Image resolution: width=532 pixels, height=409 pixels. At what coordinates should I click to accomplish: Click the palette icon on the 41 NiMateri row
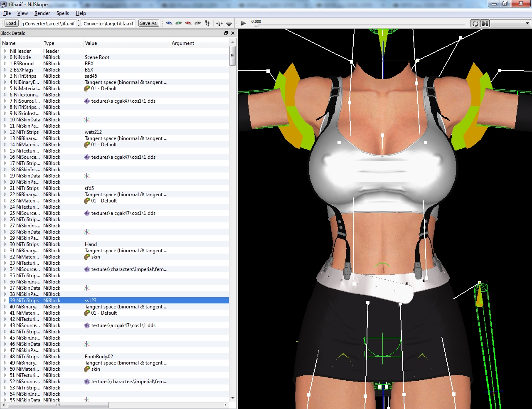click(x=87, y=313)
